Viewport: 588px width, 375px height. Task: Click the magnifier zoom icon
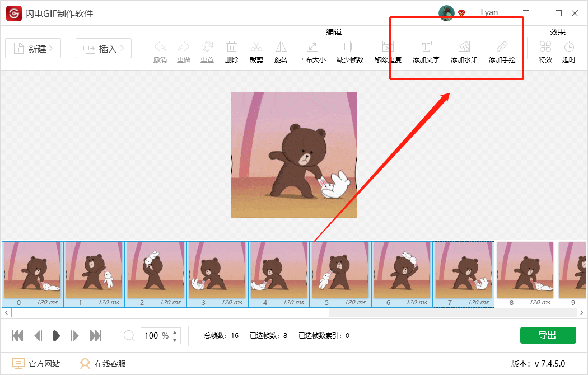(129, 335)
